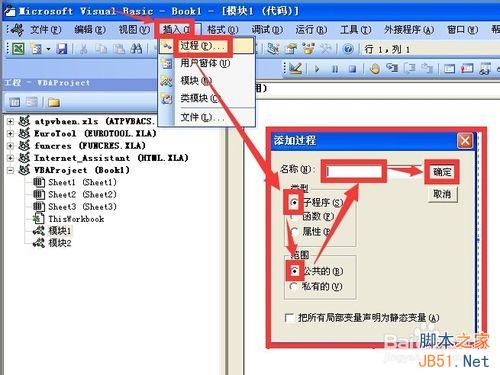Click the 名称 name input field
Image resolution: width=500 pixels, height=375 pixels.
pos(354,171)
